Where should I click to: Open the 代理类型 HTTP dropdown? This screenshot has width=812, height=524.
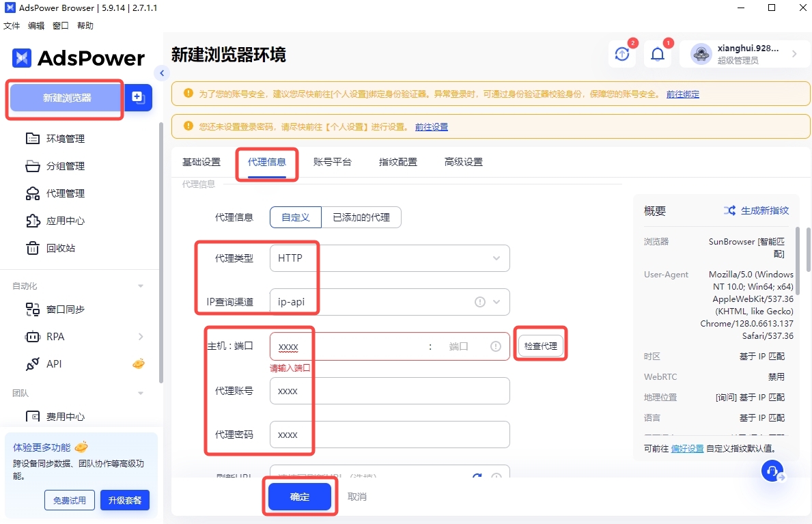pos(389,258)
